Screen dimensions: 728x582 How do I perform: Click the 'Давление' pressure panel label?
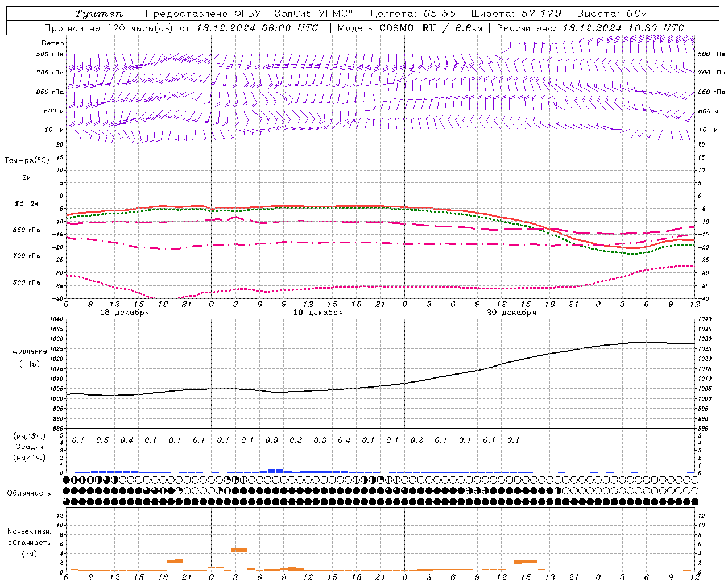(30, 351)
